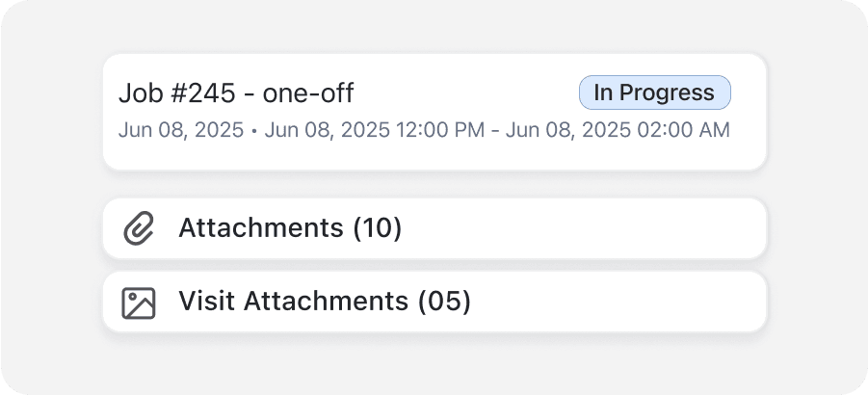Click the Visit Attachments label text
The height and width of the screenshot is (395, 868).
[294, 303]
